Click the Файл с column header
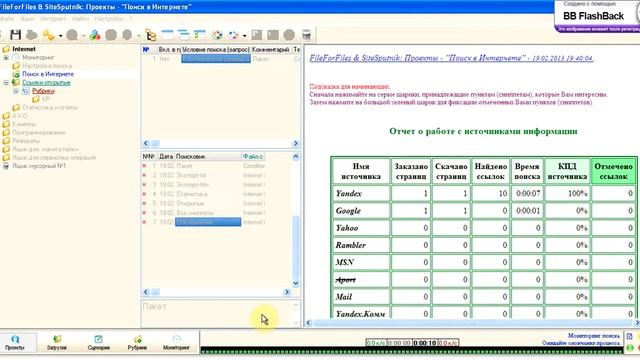 pos(253,156)
